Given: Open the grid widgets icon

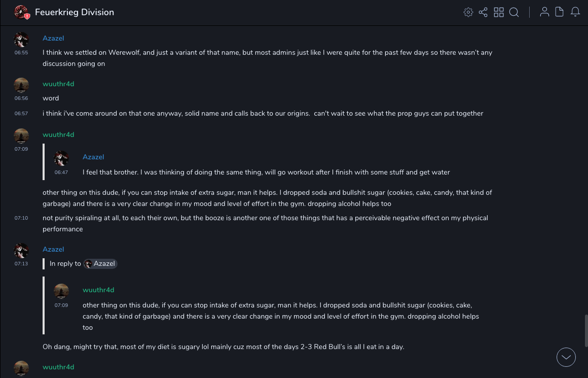Looking at the screenshot, I should click(x=499, y=12).
